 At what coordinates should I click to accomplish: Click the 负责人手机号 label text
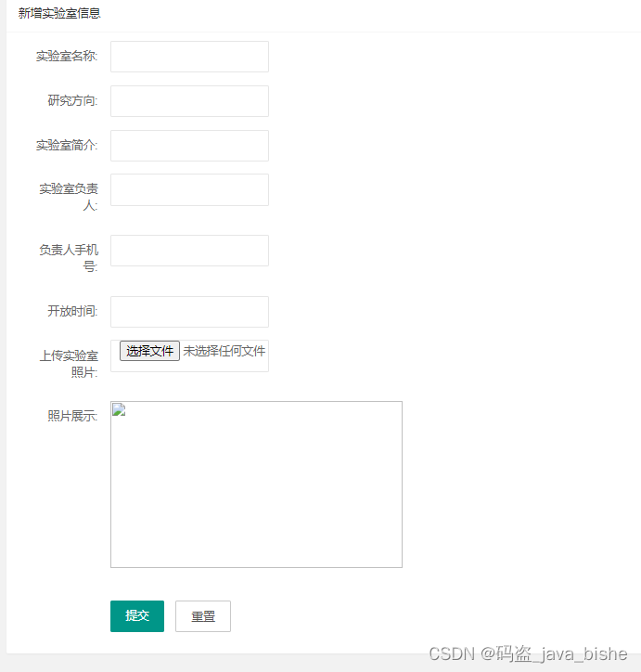tap(69, 258)
